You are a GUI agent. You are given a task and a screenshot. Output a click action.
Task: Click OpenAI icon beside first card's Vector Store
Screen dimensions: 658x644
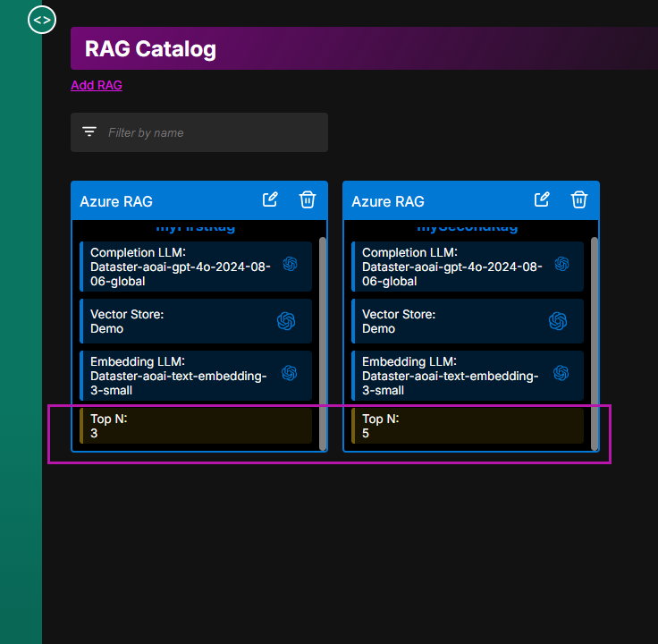coord(286,321)
